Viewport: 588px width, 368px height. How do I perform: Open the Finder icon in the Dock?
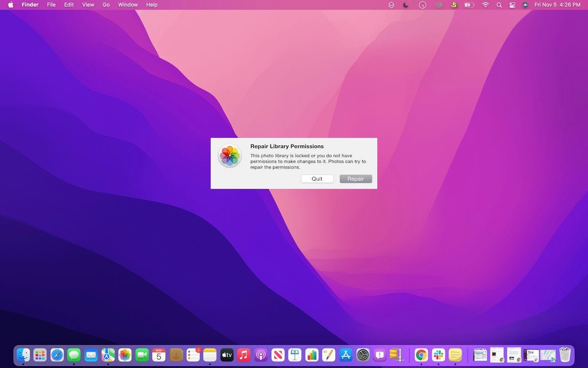click(x=23, y=355)
